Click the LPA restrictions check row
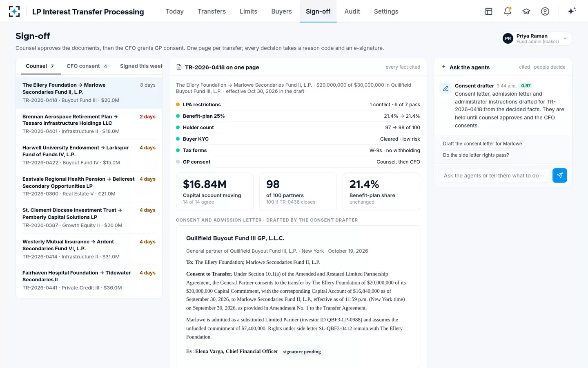 [x=298, y=105]
